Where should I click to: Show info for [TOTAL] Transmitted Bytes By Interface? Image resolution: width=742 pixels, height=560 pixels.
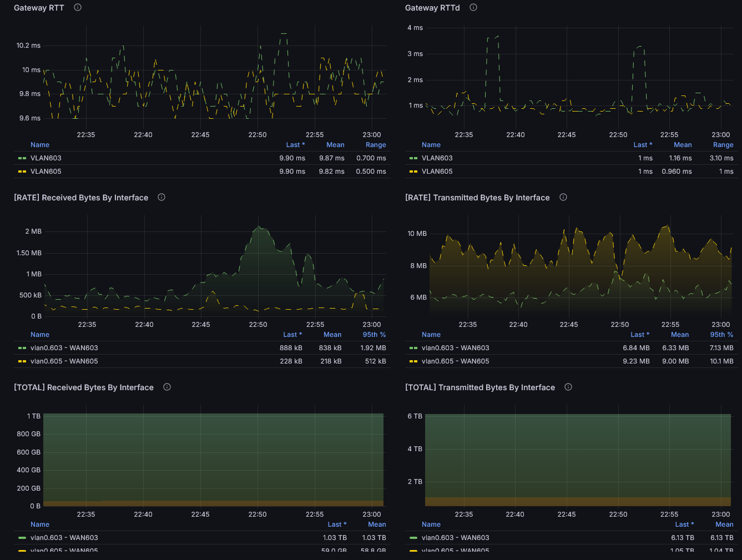[x=568, y=387]
